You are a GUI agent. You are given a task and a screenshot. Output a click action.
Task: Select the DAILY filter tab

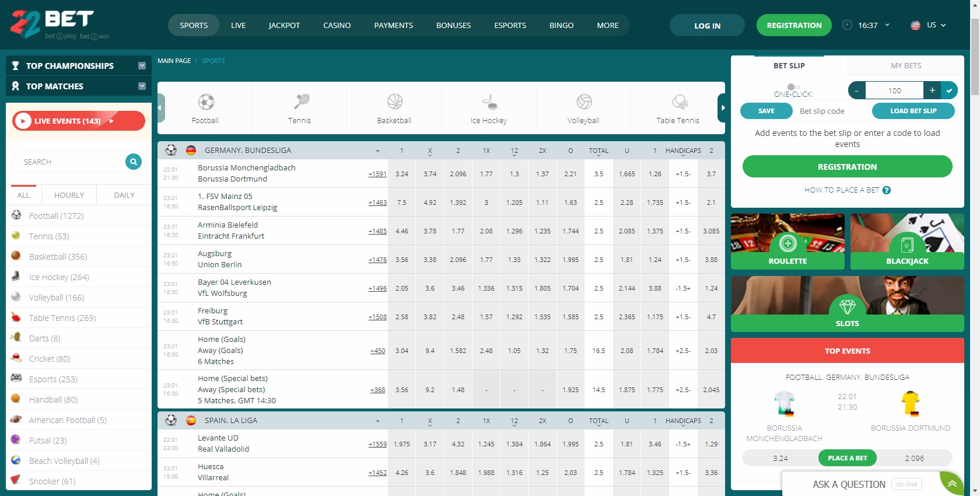coord(124,195)
